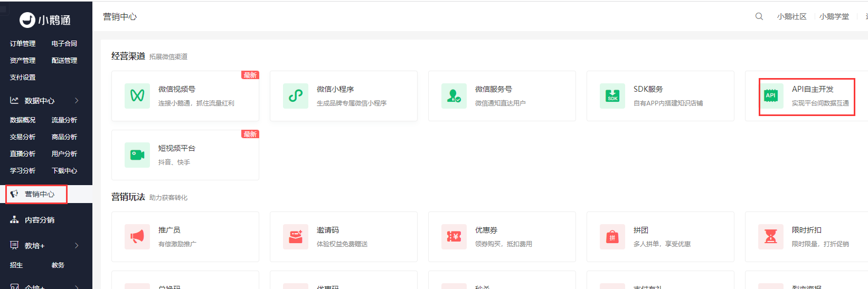Image resolution: width=868 pixels, height=289 pixels.
Task: Open 交易分析 in sidebar
Action: 23,137
